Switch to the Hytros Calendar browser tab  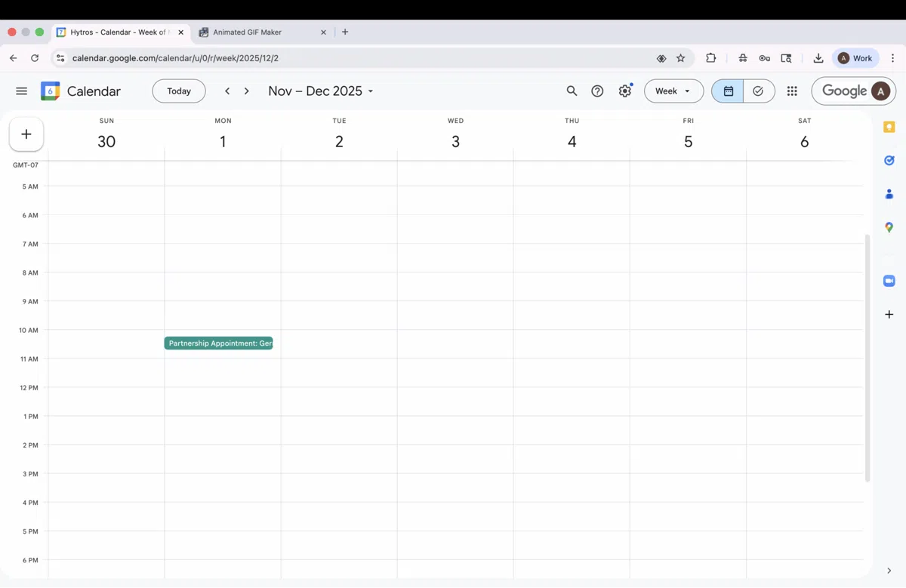(120, 32)
